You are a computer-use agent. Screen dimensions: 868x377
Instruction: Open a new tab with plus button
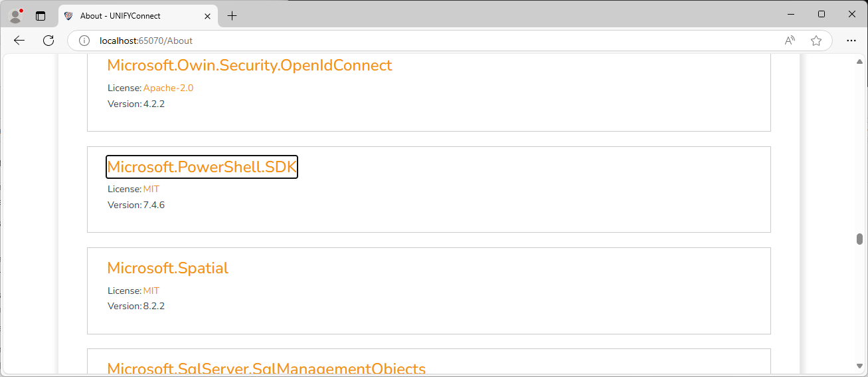[232, 15]
